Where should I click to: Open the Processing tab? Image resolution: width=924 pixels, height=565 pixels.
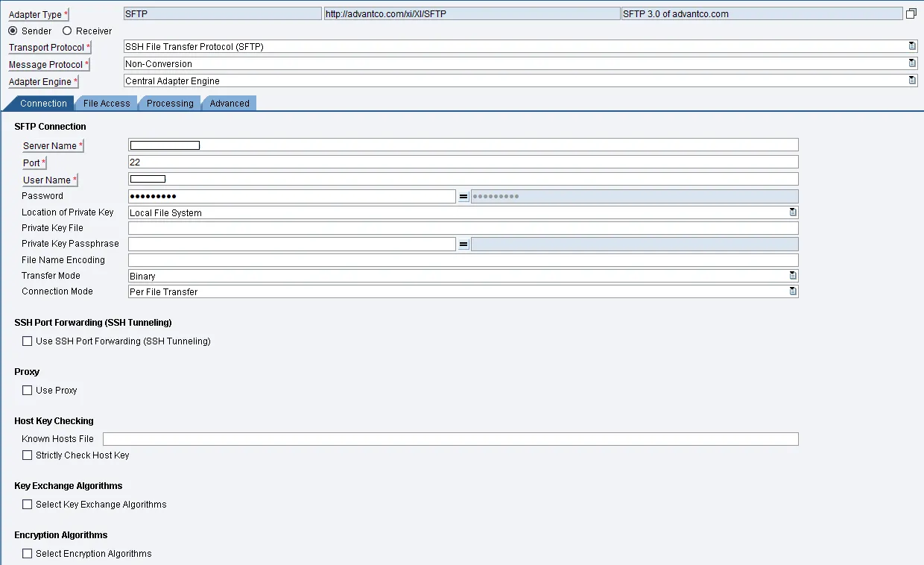pos(170,104)
